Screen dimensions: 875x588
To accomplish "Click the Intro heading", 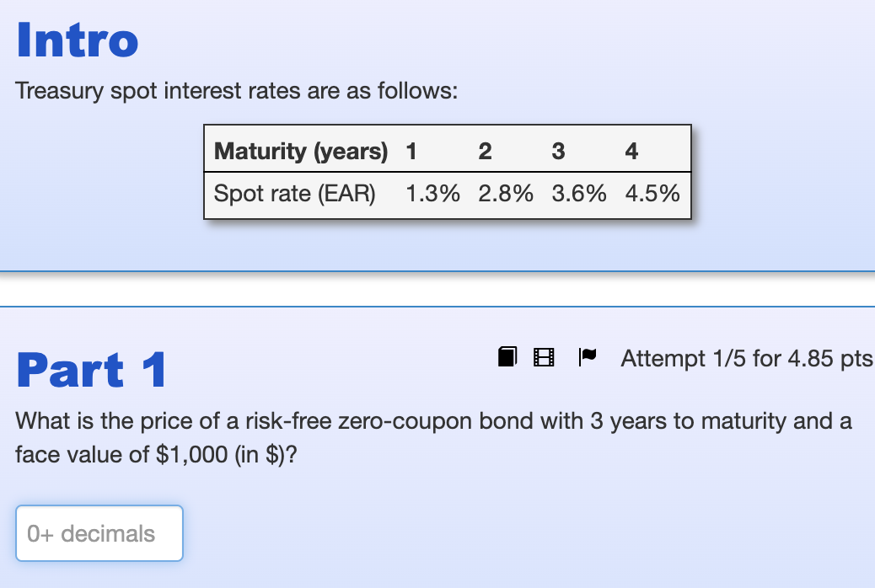I will point(78,40).
